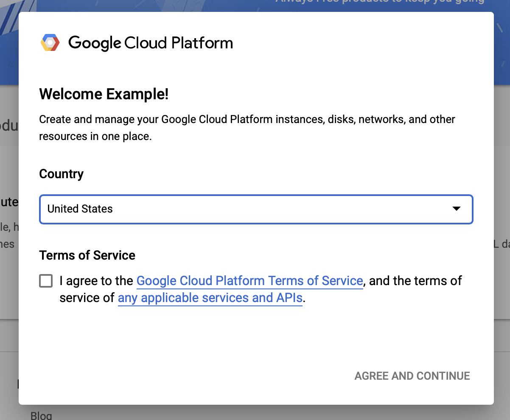Click the "I agree to the" label text
510x420 pixels.
(97, 281)
